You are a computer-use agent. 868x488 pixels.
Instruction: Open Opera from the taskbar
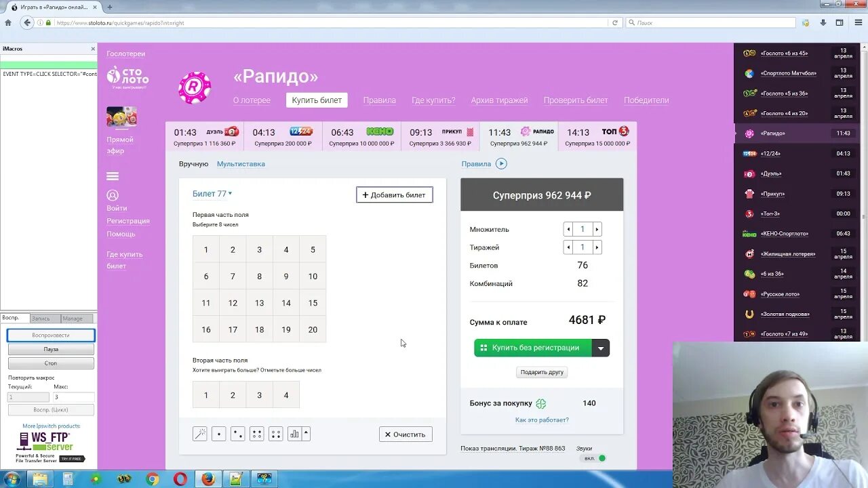180,479
